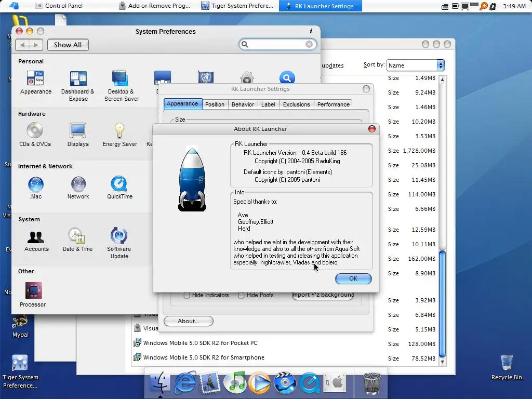Open QuickTime preferences
Screen dimensions: 532x399
(x=119, y=188)
